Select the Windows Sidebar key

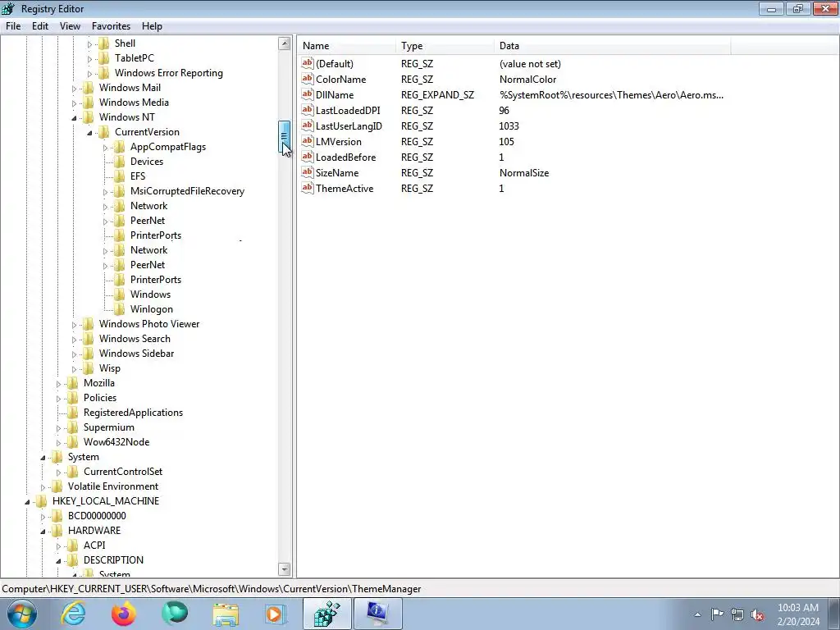point(136,354)
